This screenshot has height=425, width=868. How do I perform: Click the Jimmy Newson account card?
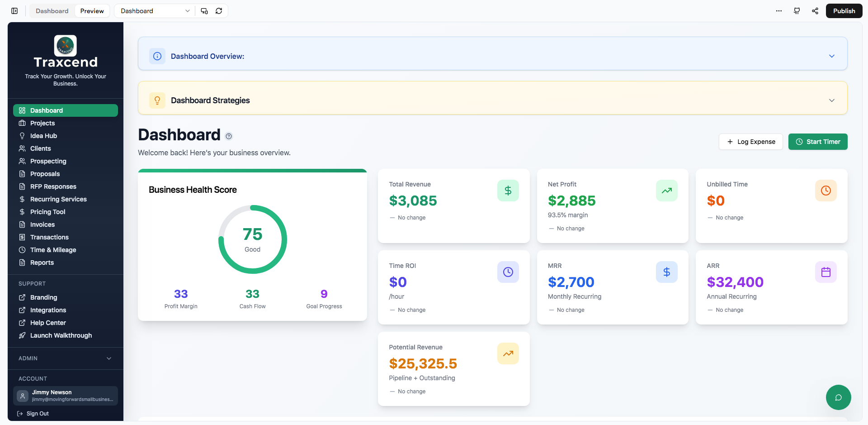tap(66, 396)
